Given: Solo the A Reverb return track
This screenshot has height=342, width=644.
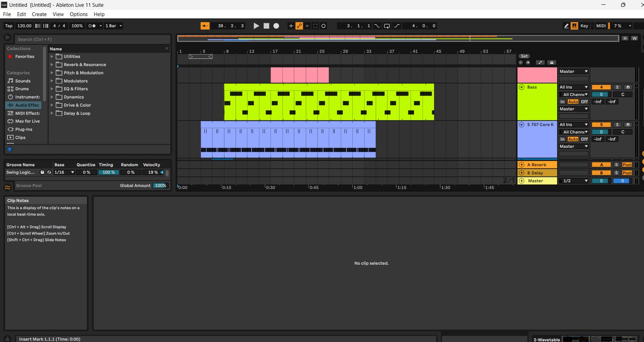Looking at the screenshot, I should (616, 165).
